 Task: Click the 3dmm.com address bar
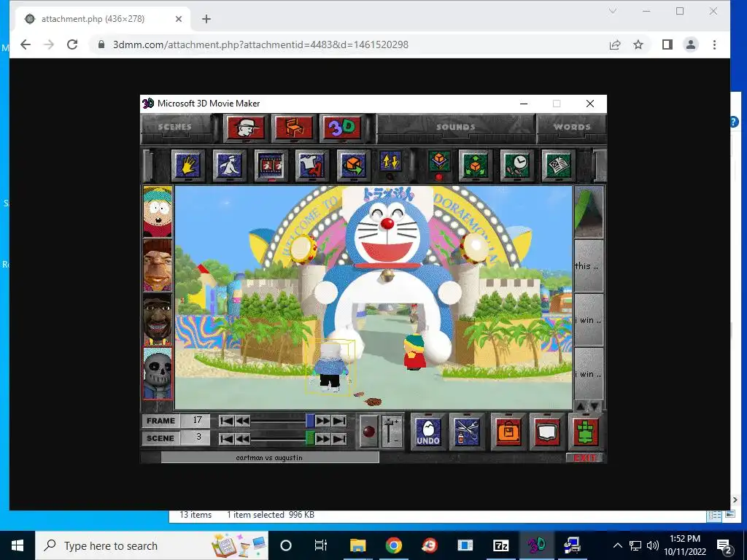tap(260, 44)
